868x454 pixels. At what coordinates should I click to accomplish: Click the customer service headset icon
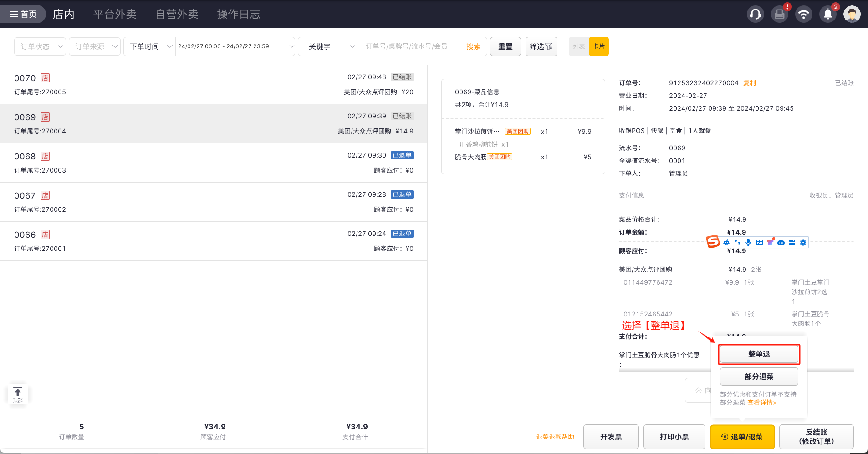(755, 15)
